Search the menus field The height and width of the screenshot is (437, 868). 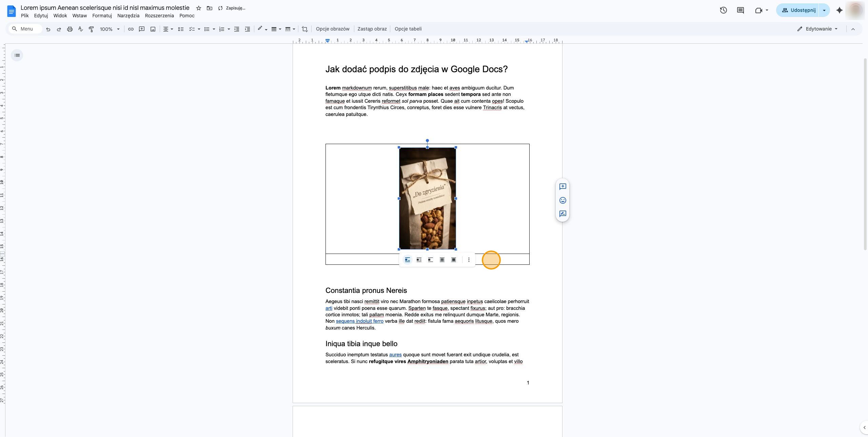[26, 29]
